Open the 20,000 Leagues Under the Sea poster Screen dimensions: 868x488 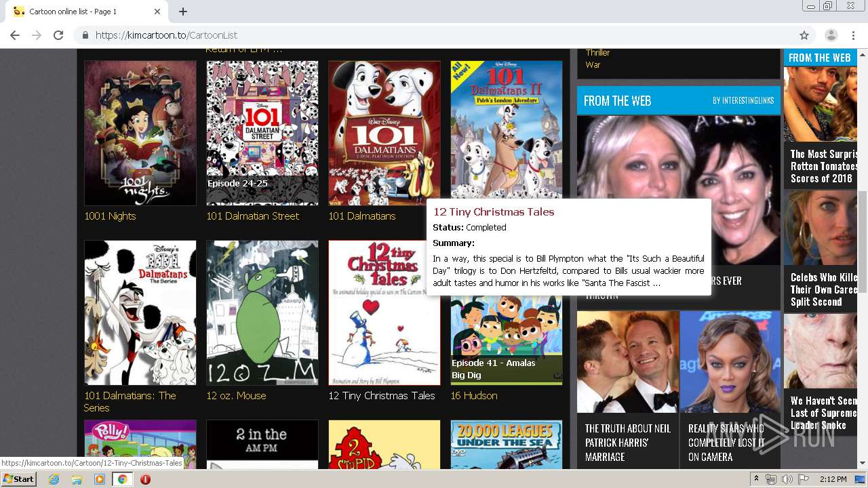pyautogui.click(x=507, y=445)
